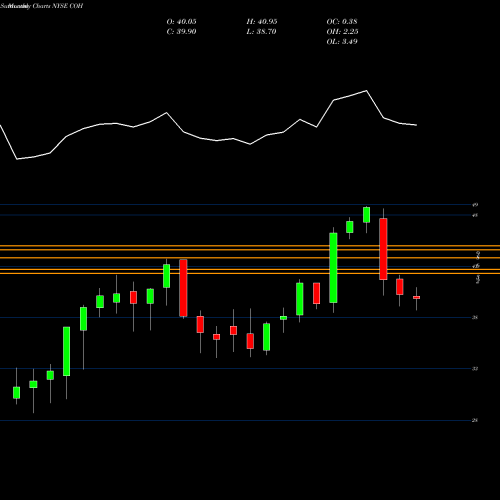Click the 38 price axis label
500x500 pixels.
coord(475,317)
